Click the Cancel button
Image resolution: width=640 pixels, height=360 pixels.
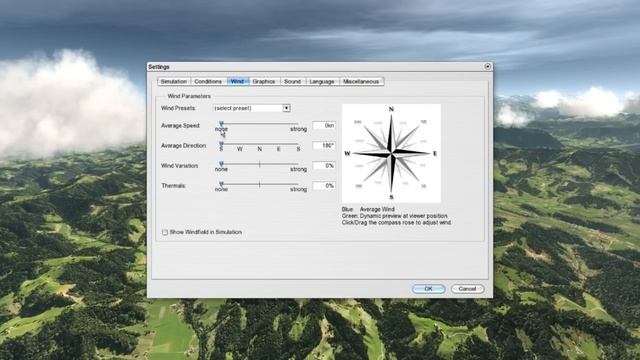[x=467, y=289]
